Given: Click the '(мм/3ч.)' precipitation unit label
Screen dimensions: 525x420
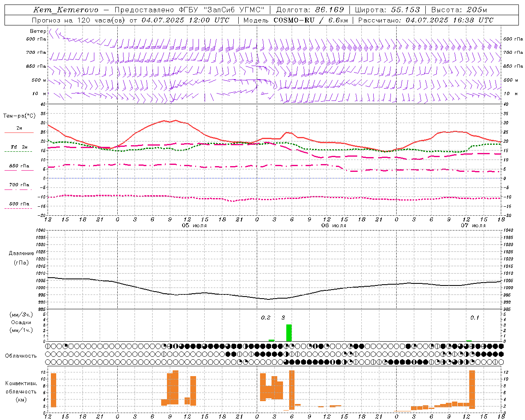Looking at the screenshot, I should coord(21,315).
